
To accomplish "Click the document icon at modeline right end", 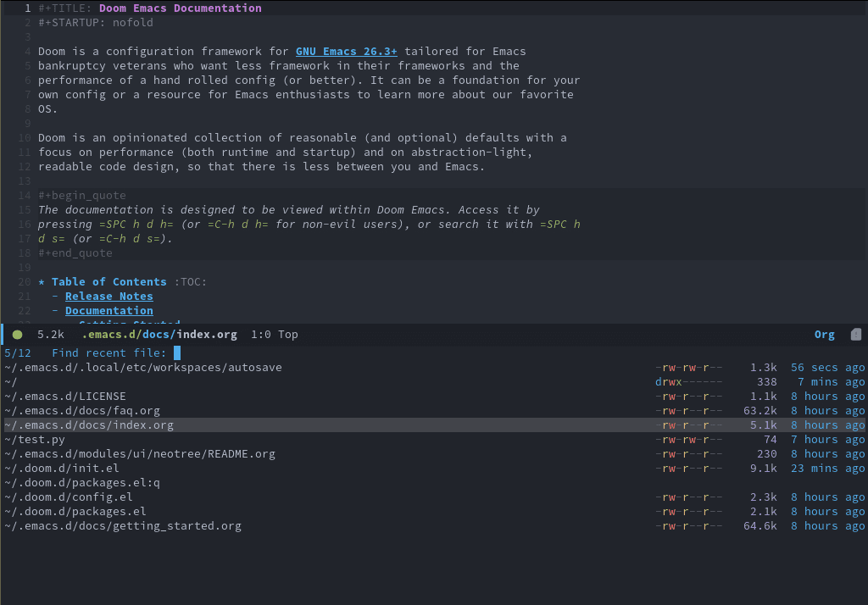I will tap(855, 335).
